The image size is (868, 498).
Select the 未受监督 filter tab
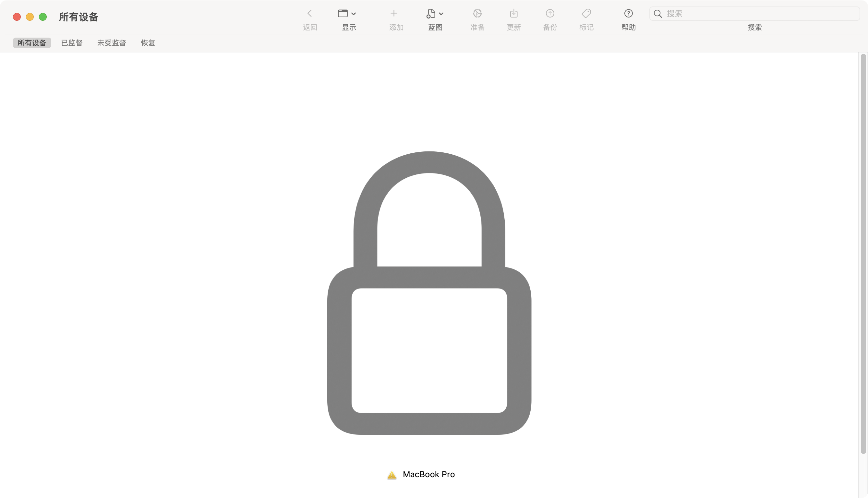pyautogui.click(x=111, y=42)
